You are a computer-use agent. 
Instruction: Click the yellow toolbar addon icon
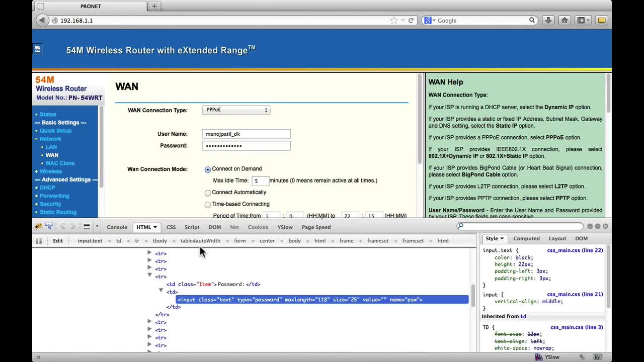601,20
